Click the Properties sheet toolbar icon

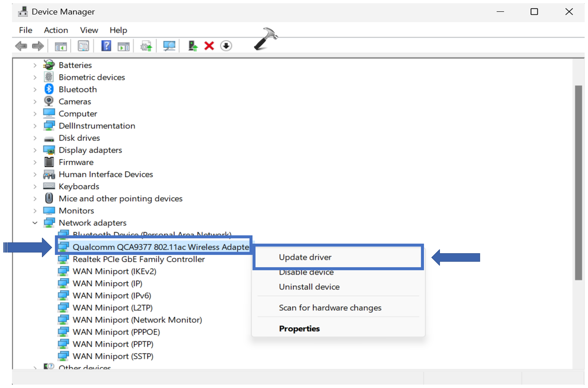pyautogui.click(x=84, y=46)
